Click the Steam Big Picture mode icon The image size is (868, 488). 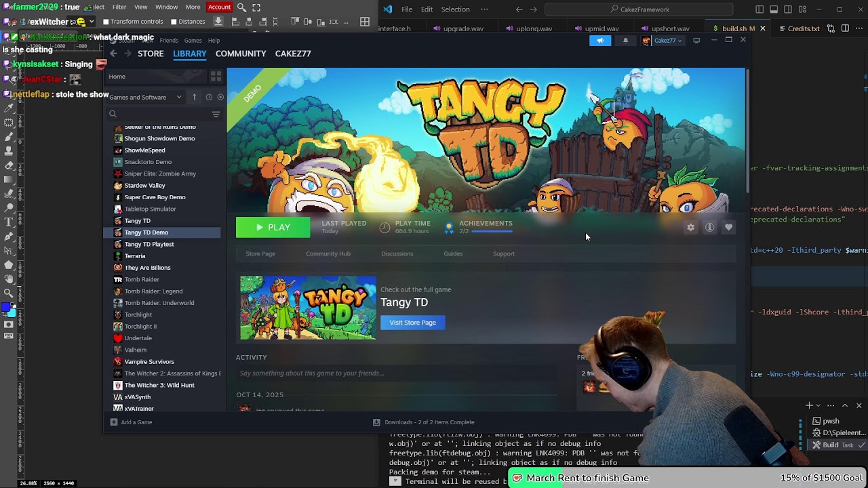coord(696,41)
